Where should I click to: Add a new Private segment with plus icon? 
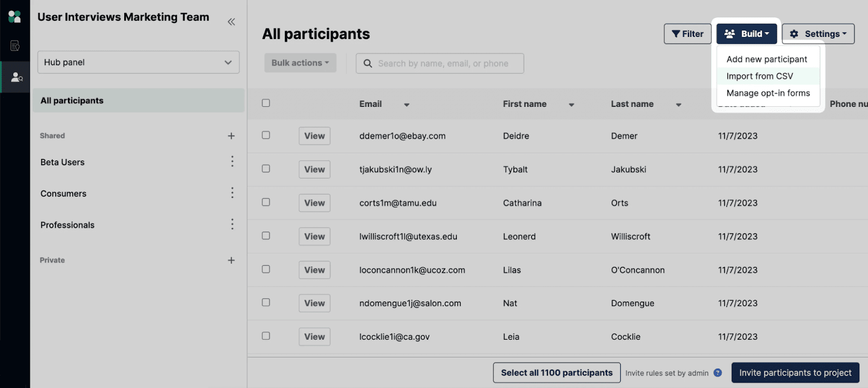tap(231, 260)
